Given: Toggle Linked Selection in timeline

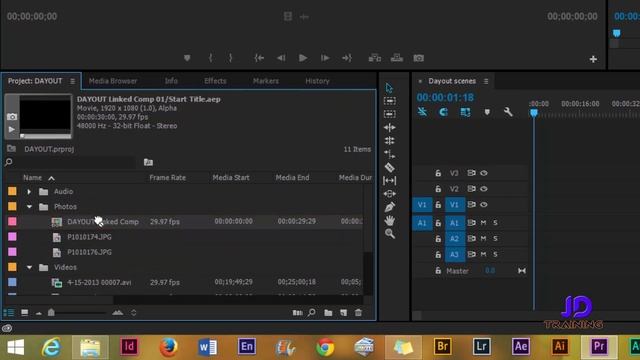Looking at the screenshot, I should (x=465, y=112).
